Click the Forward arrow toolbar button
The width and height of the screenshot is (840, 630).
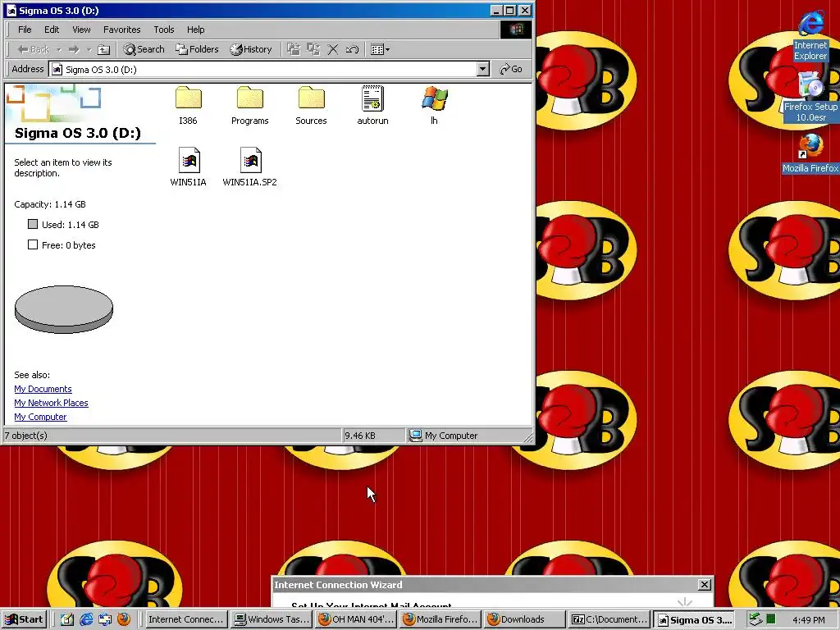(x=74, y=50)
